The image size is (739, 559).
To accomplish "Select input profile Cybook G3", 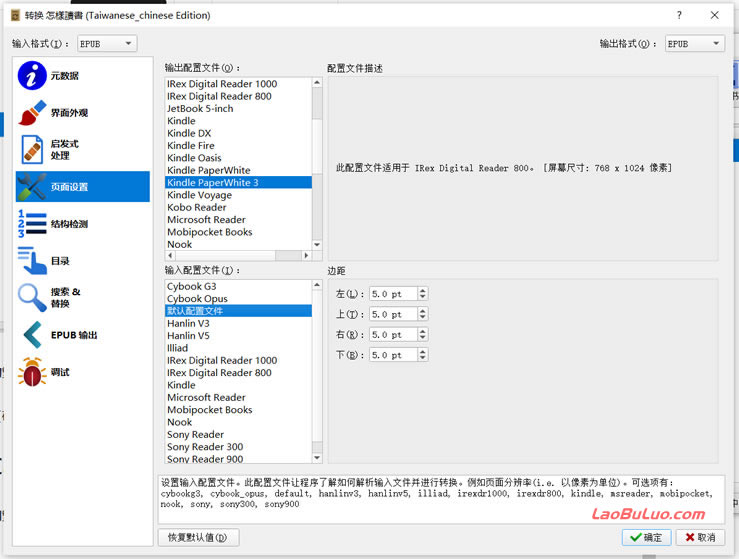I will pos(238,286).
